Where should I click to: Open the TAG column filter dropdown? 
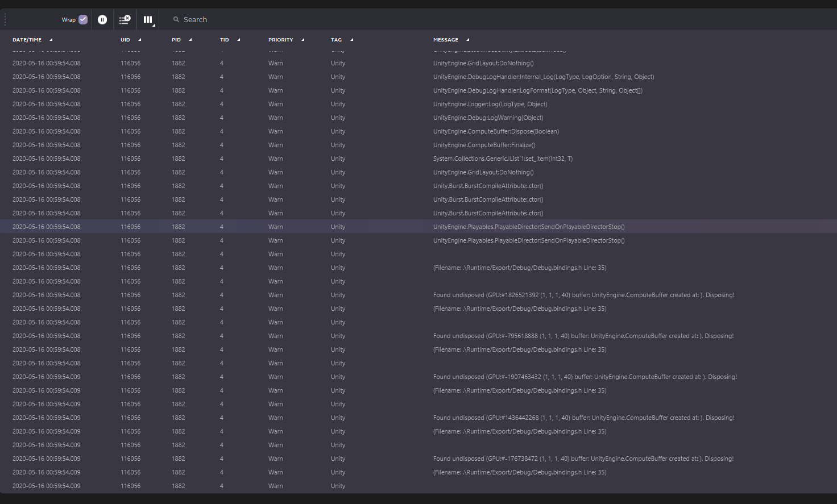(351, 40)
